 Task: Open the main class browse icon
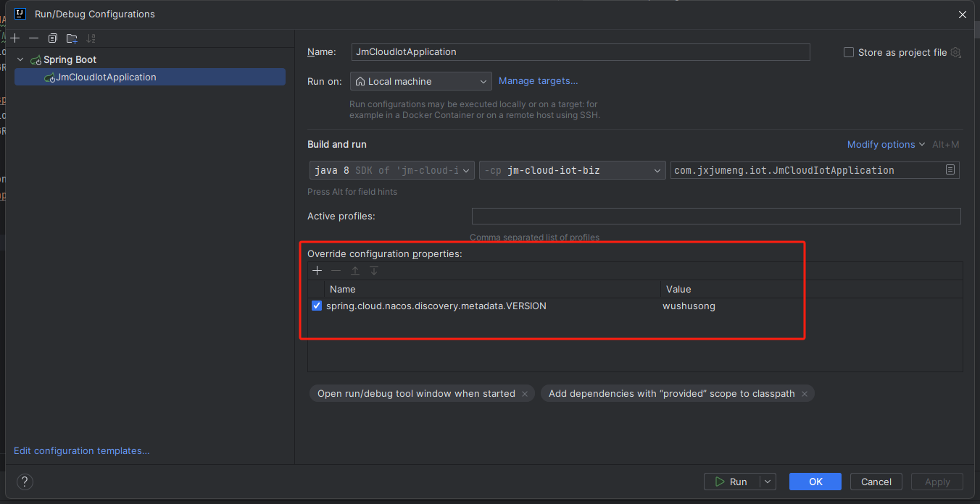950,170
